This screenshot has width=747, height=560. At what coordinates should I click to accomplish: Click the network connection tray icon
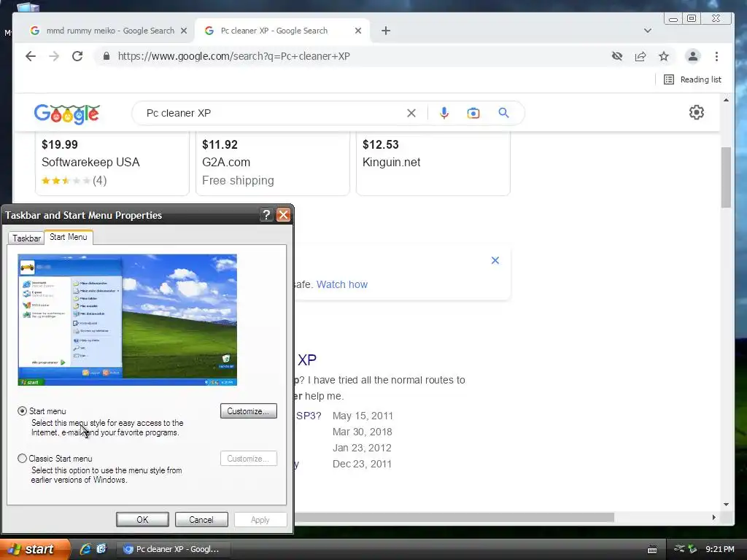(x=679, y=548)
